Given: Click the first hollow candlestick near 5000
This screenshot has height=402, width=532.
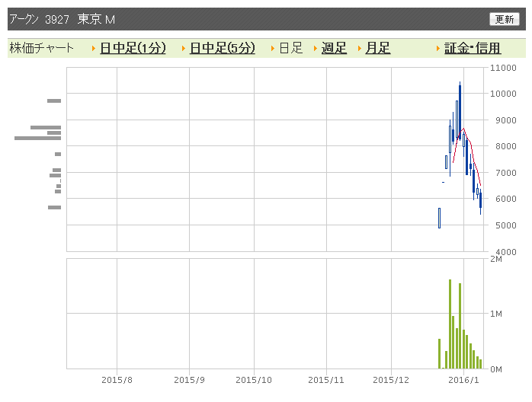Looking at the screenshot, I should [x=439, y=218].
